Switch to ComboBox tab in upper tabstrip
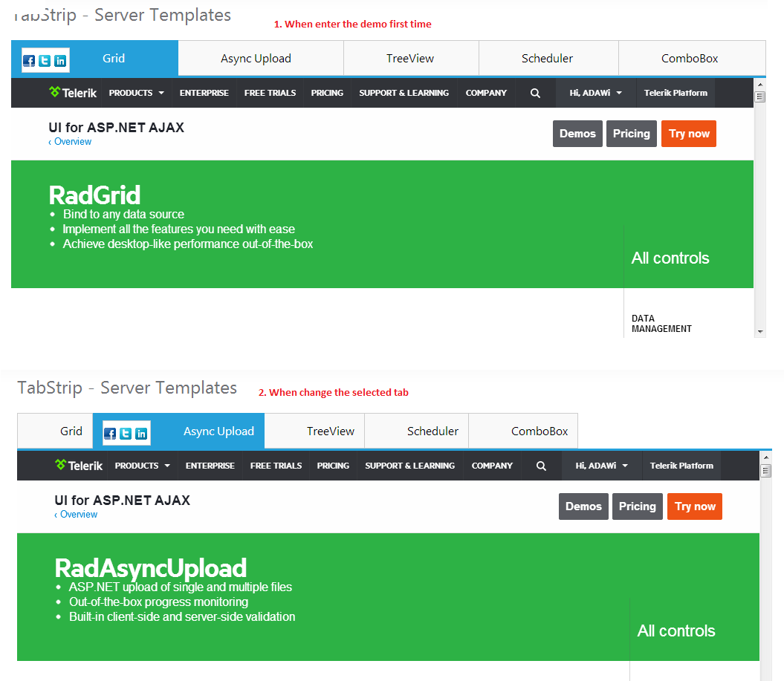The width and height of the screenshot is (784, 681). coord(690,59)
